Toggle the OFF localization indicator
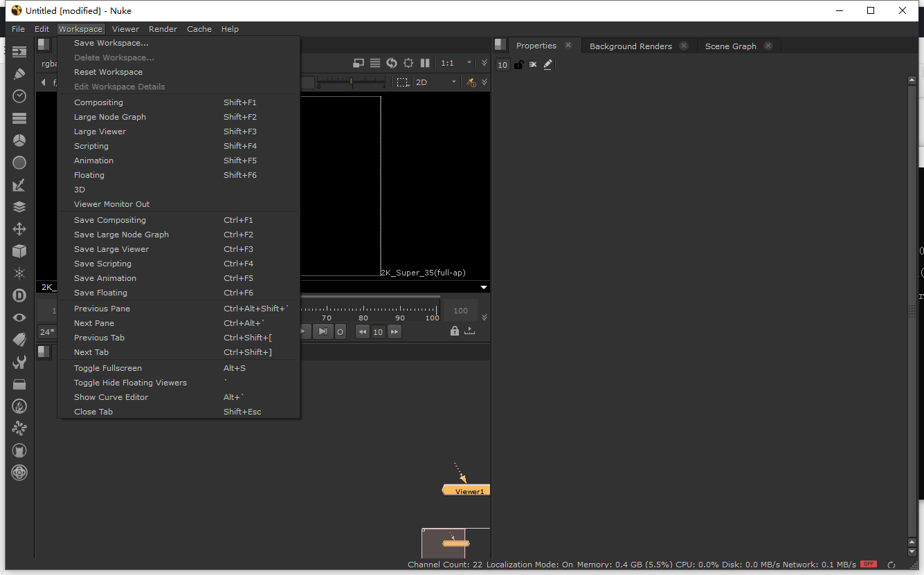 [869, 565]
